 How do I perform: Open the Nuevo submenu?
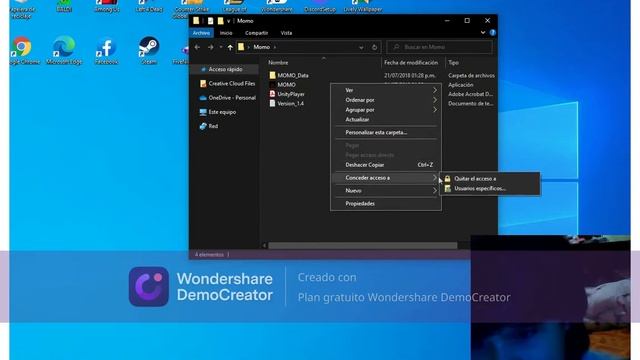(x=386, y=191)
